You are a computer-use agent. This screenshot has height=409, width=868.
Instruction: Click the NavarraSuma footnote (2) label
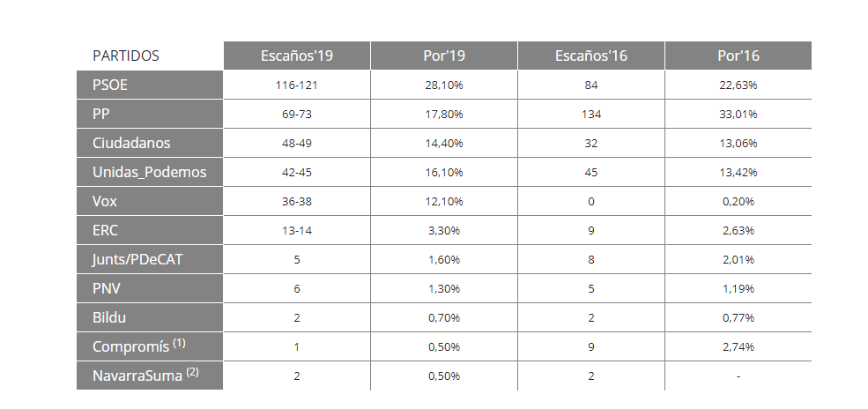coord(192,372)
